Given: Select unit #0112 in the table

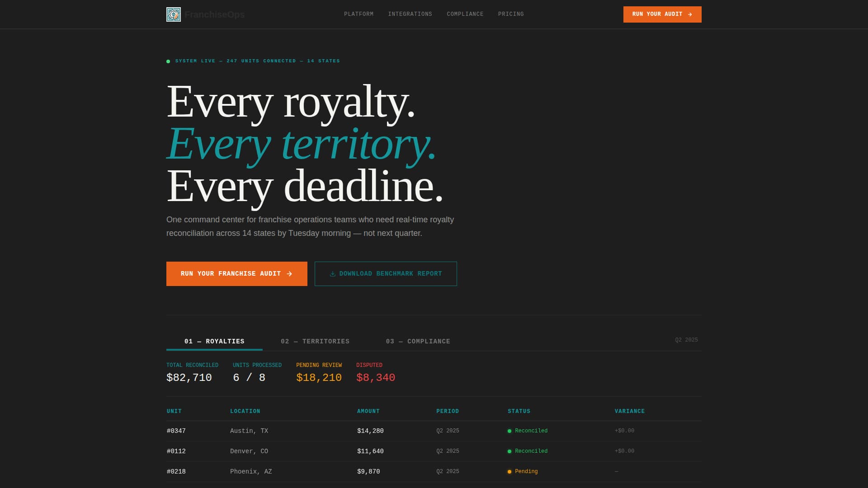Looking at the screenshot, I should pyautogui.click(x=176, y=451).
